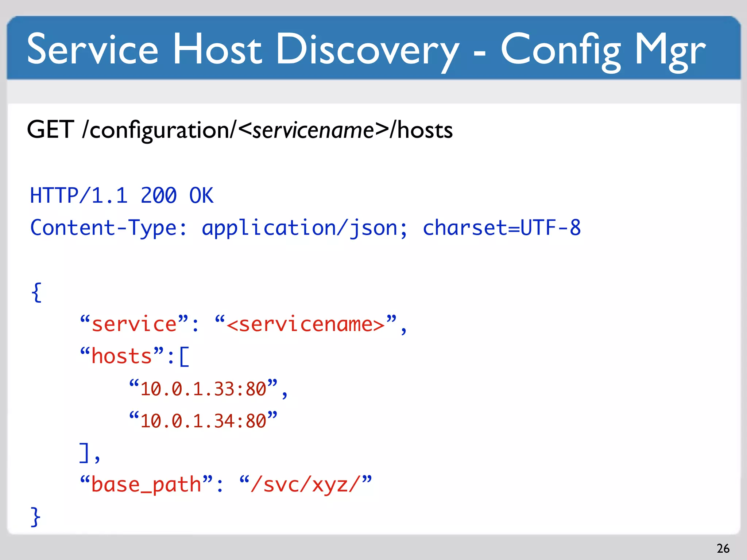Click the slide number 26
Screen dimensions: 747x560
point(723,548)
